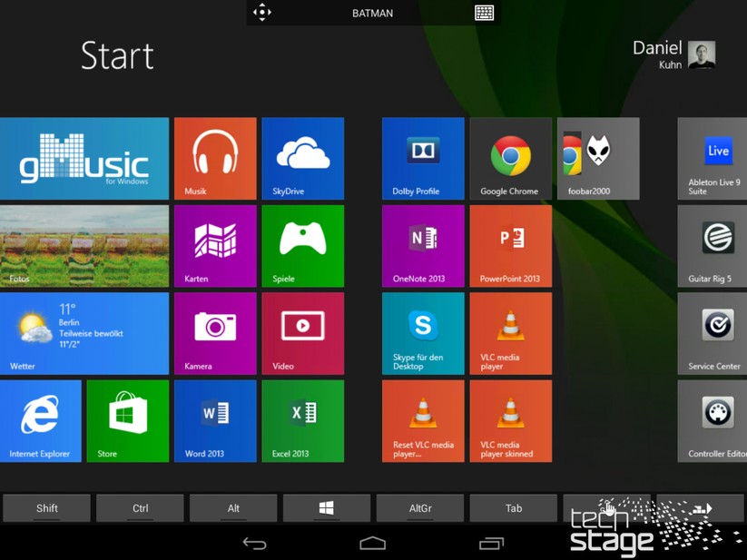Open the Wetter Berlin weather tile
747x560 pixels.
click(x=84, y=333)
